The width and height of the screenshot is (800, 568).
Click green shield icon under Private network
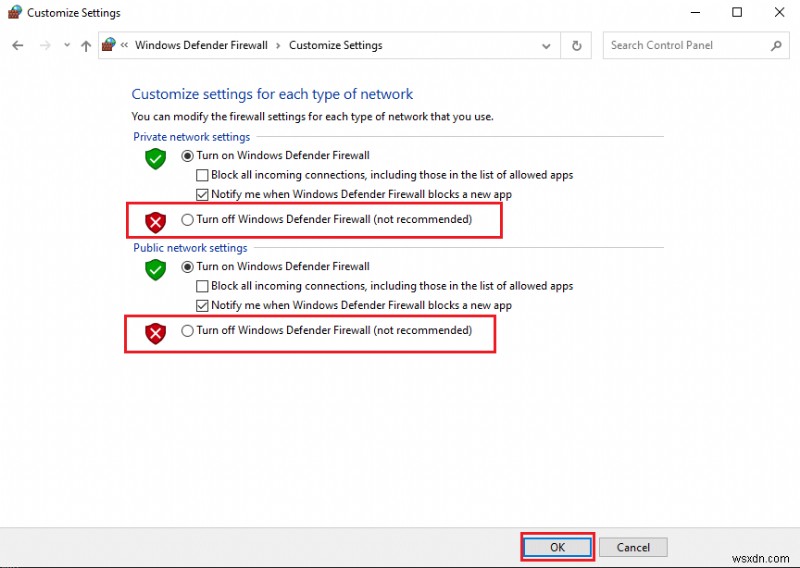coord(156,159)
